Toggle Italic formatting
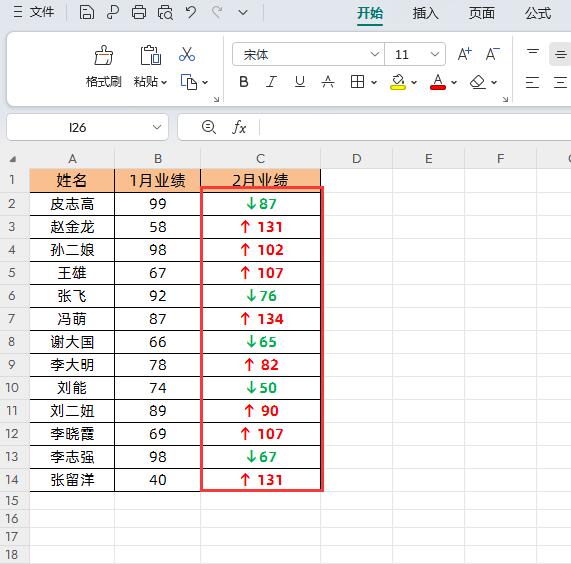The image size is (571, 564). [271, 82]
